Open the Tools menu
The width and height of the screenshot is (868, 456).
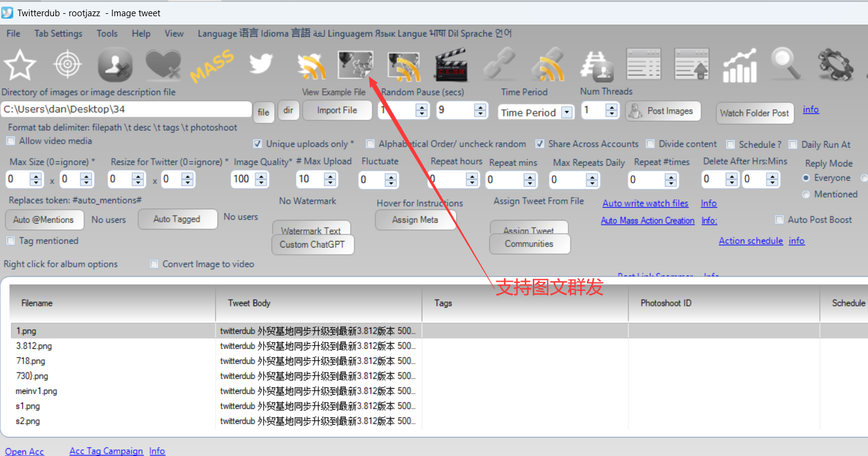(107, 34)
